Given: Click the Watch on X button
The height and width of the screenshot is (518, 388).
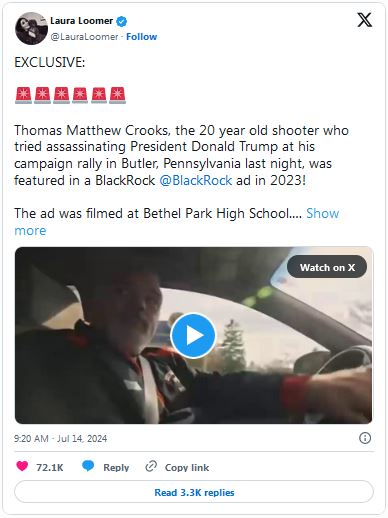Looking at the screenshot, I should point(327,267).
